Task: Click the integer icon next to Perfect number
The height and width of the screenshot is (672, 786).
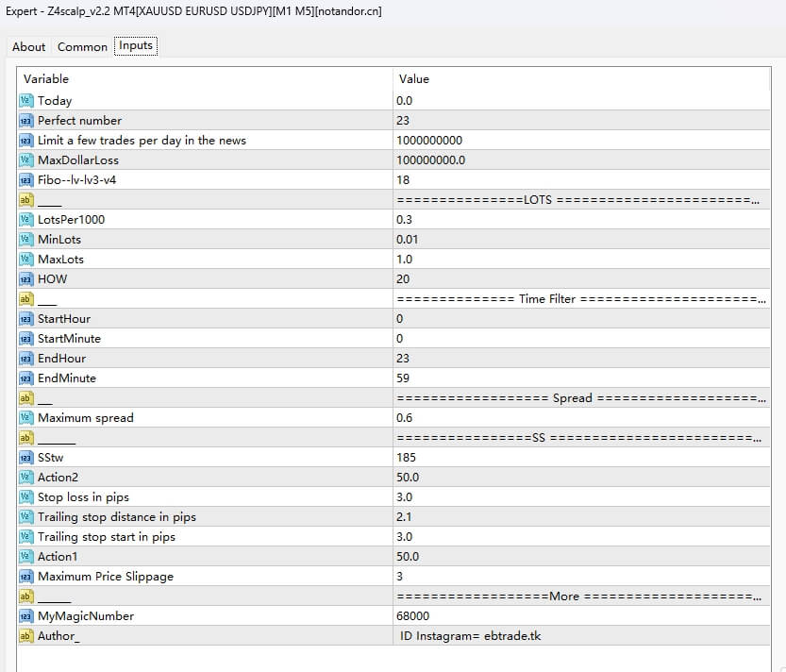Action: point(26,121)
